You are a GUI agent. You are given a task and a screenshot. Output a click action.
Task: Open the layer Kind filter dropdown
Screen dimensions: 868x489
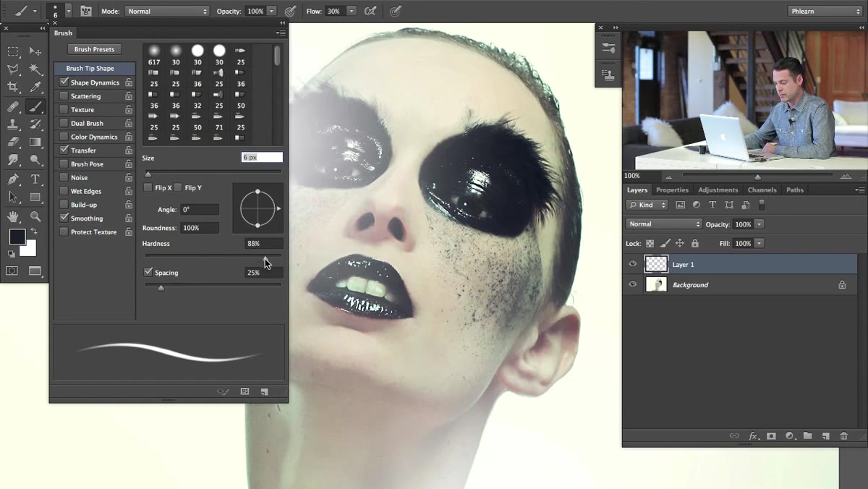647,205
